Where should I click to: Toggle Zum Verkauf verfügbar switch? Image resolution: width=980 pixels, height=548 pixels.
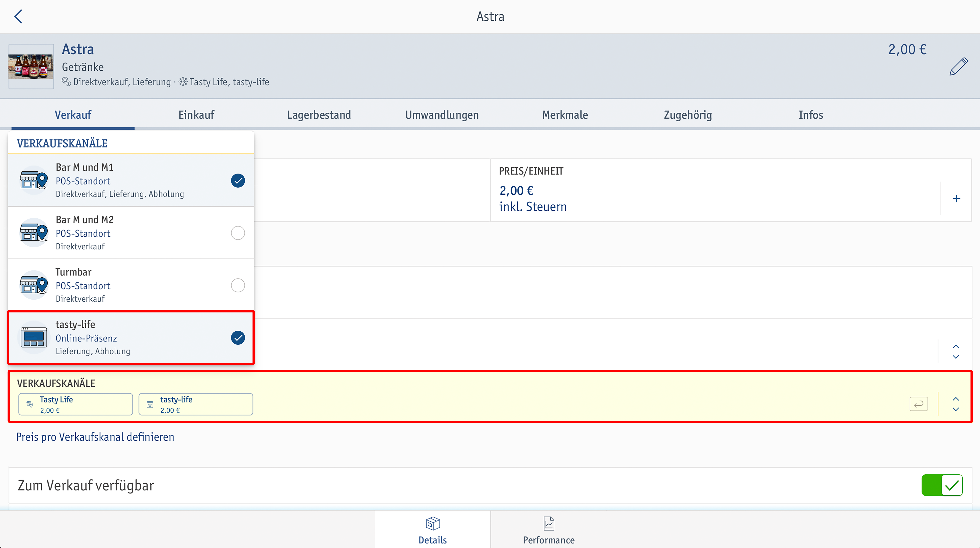click(942, 485)
